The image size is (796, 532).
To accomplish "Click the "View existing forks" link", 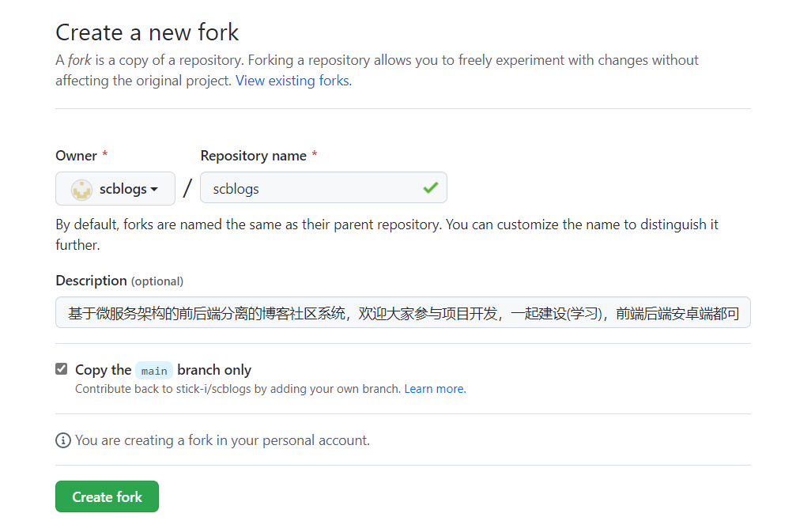I will coord(293,81).
